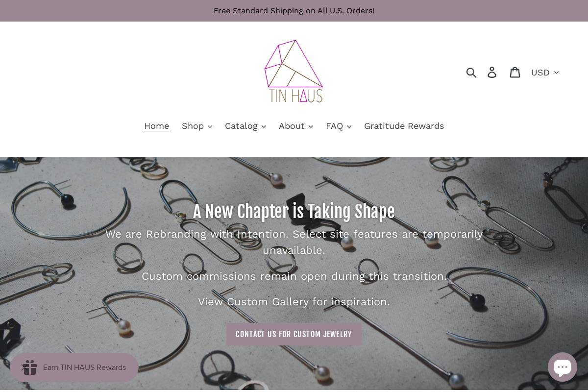This screenshot has width=588, height=392.
Task: Click the gift icon in the rewards launcher
Action: coord(30,367)
